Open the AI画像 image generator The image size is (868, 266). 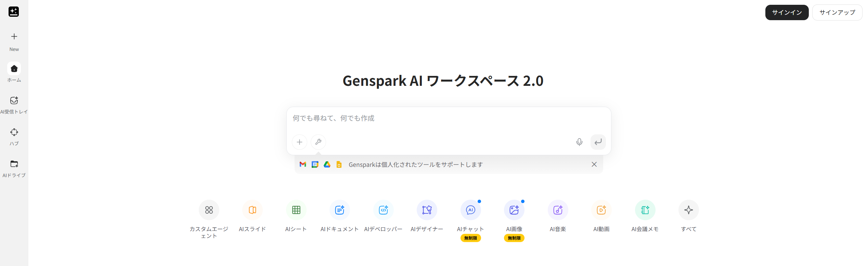[514, 210]
